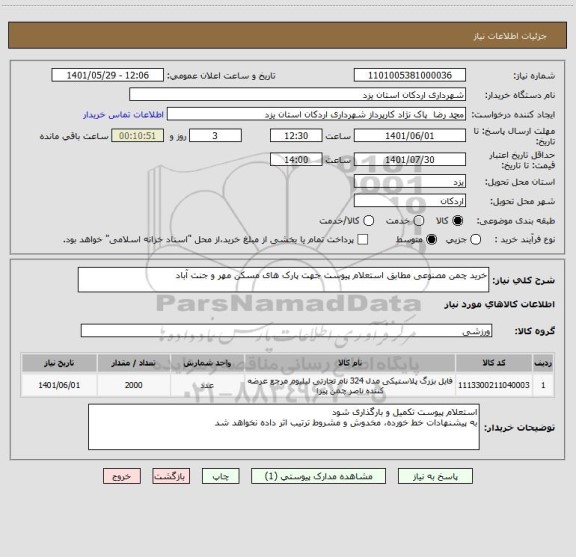
Task: Click the تاریخ نیاز column header
Action: (x=59, y=363)
